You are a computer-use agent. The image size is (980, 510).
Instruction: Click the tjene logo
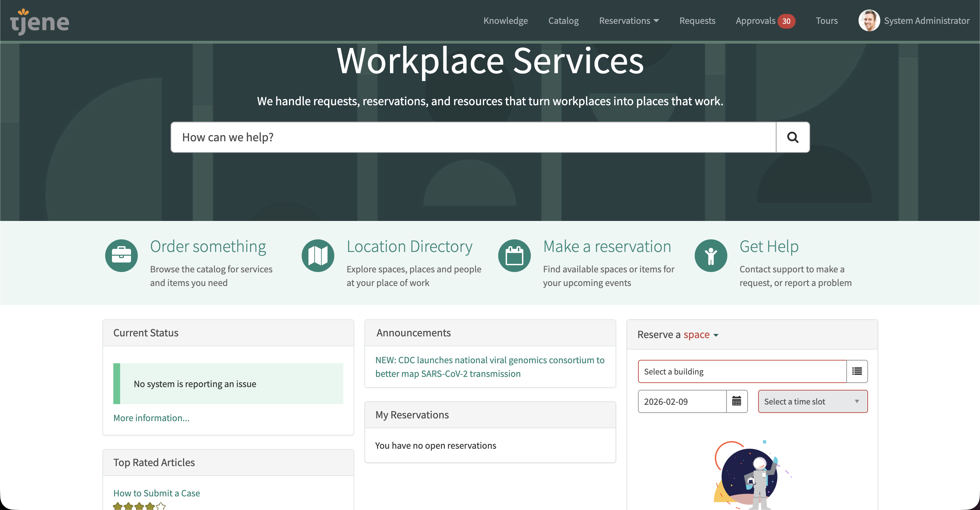pyautogui.click(x=39, y=22)
